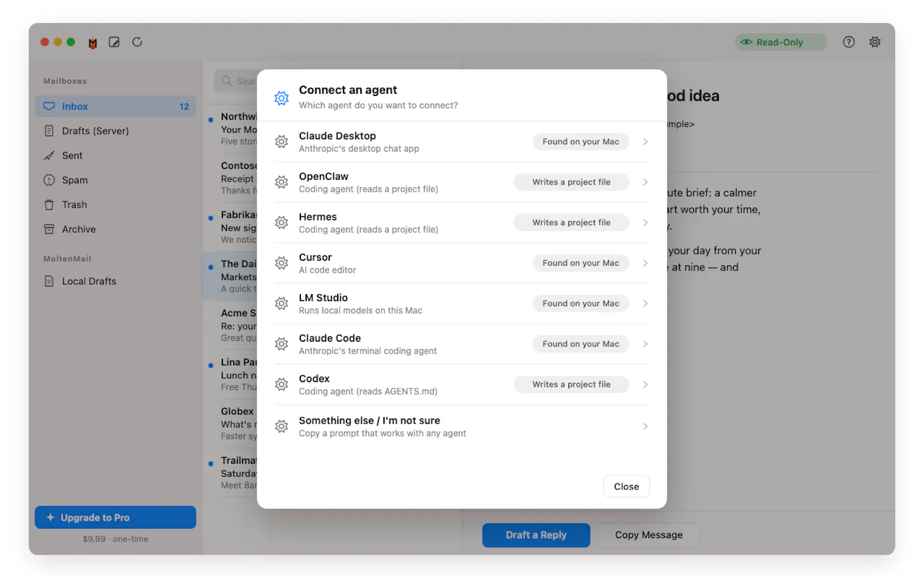This screenshot has height=578, width=924.
Task: Click the gear icon beside Cursor
Action: point(281,263)
